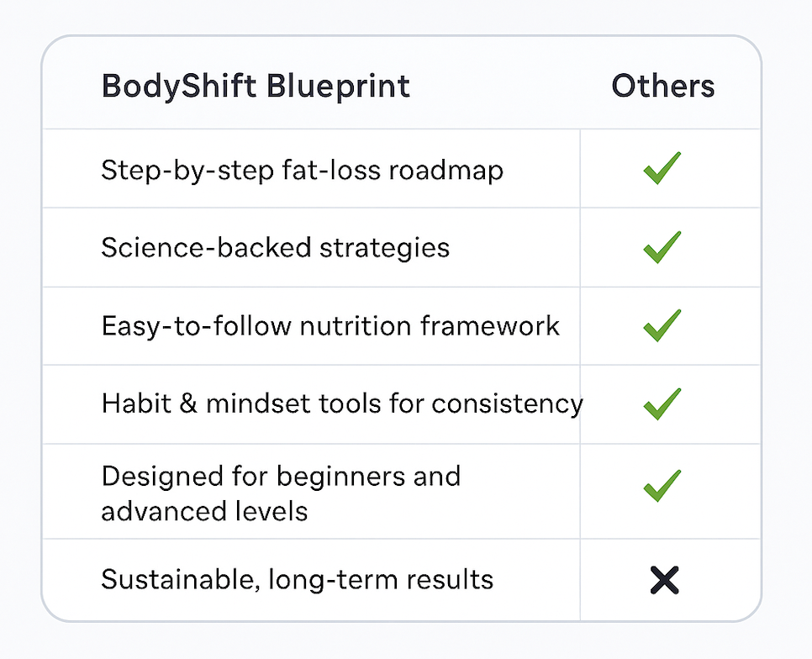Click the black X for Sustainable results
Image resolution: width=812 pixels, height=659 pixels.
(x=664, y=580)
